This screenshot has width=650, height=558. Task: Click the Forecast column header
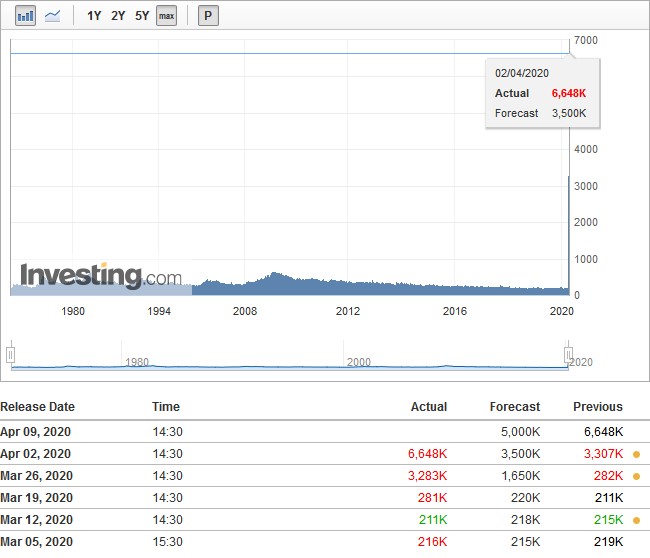click(515, 407)
